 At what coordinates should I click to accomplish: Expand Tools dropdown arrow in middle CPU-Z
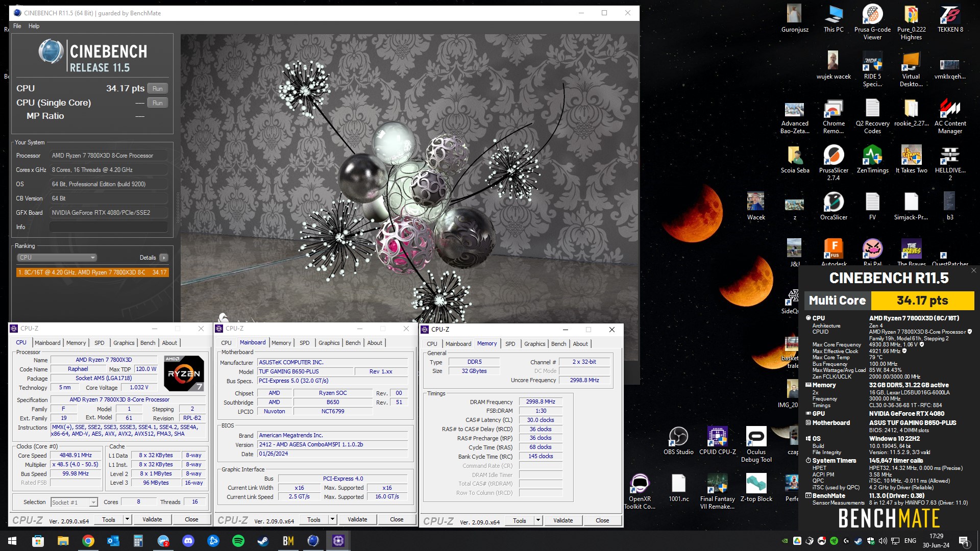[332, 519]
